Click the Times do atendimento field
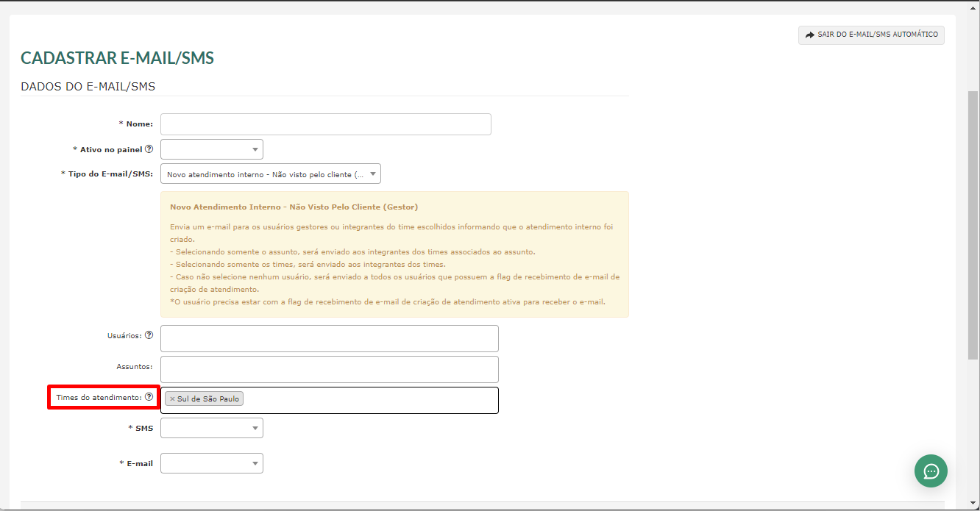Screen dimensions: 980x511 point(330,400)
